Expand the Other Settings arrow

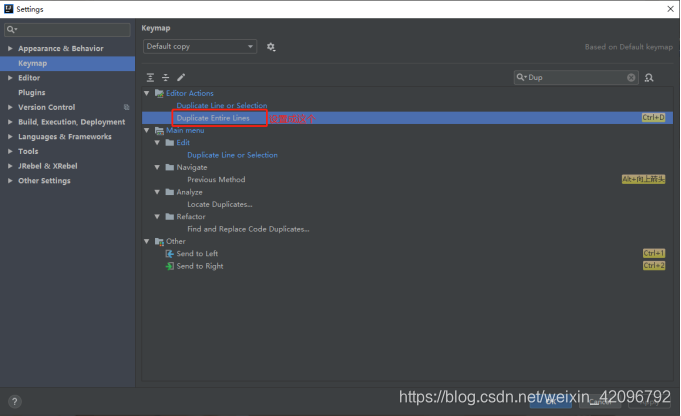click(x=10, y=181)
